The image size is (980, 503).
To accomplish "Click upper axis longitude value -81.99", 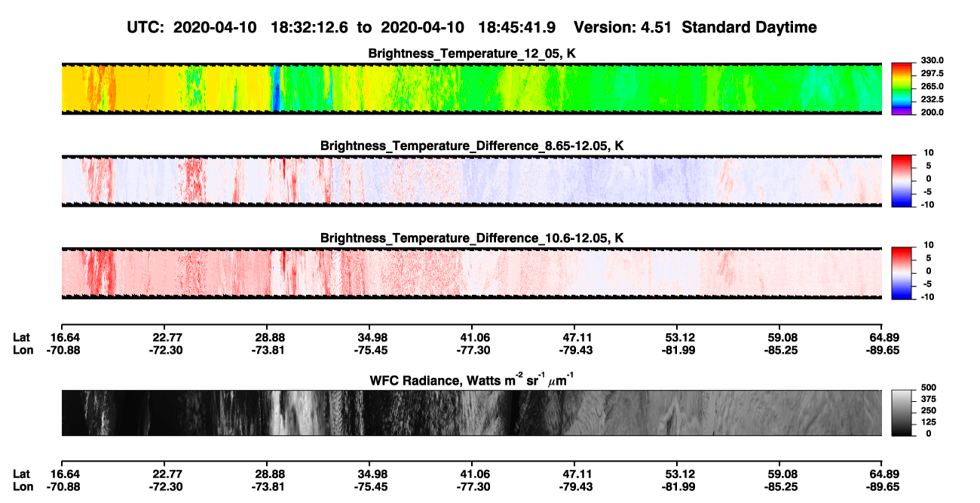I will (x=678, y=350).
